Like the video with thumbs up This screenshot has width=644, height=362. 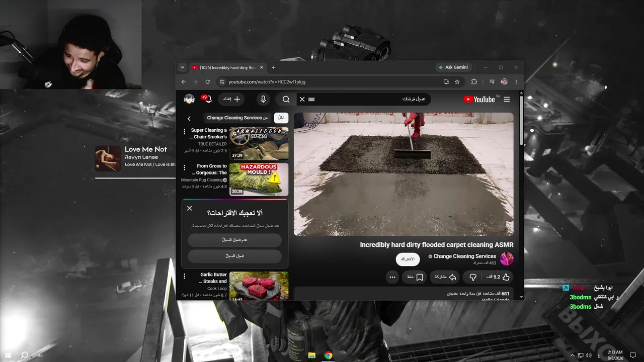click(498, 277)
